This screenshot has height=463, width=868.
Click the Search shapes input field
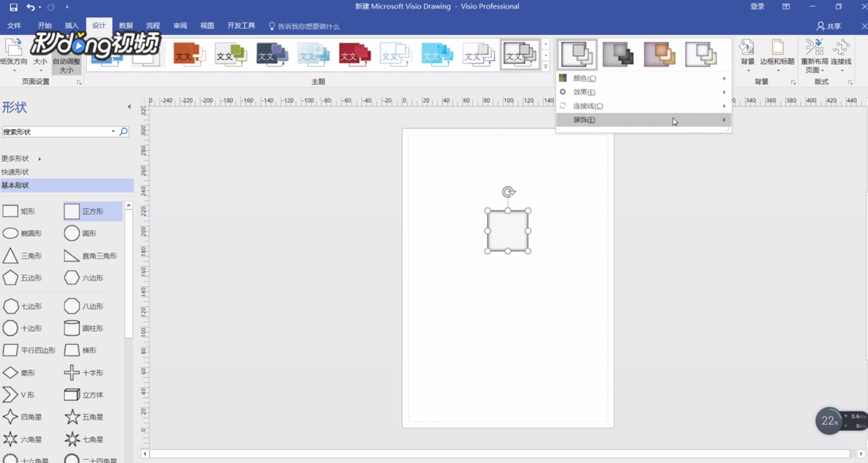click(x=56, y=132)
